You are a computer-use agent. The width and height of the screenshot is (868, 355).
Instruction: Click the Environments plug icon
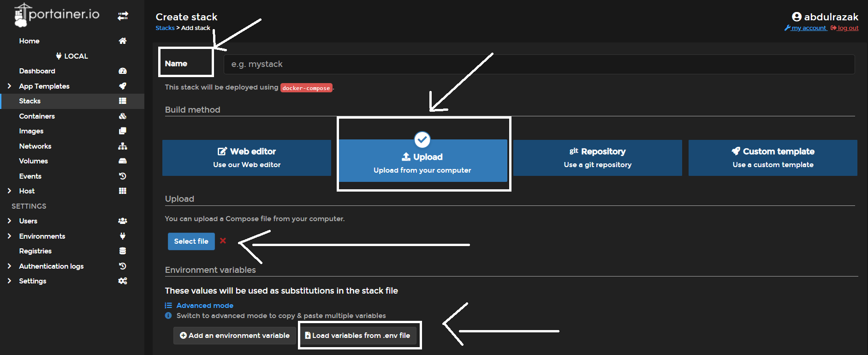[123, 236]
